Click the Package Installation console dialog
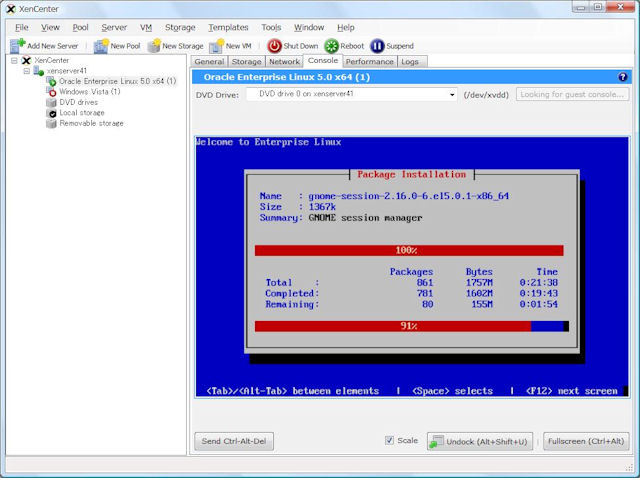 tap(412, 261)
